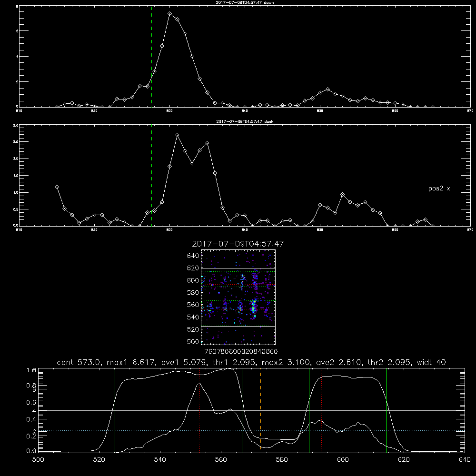Click the image x-axis label "760780800820840860"
Image resolution: width=476 pixels, height=476 pixels.
click(241, 352)
